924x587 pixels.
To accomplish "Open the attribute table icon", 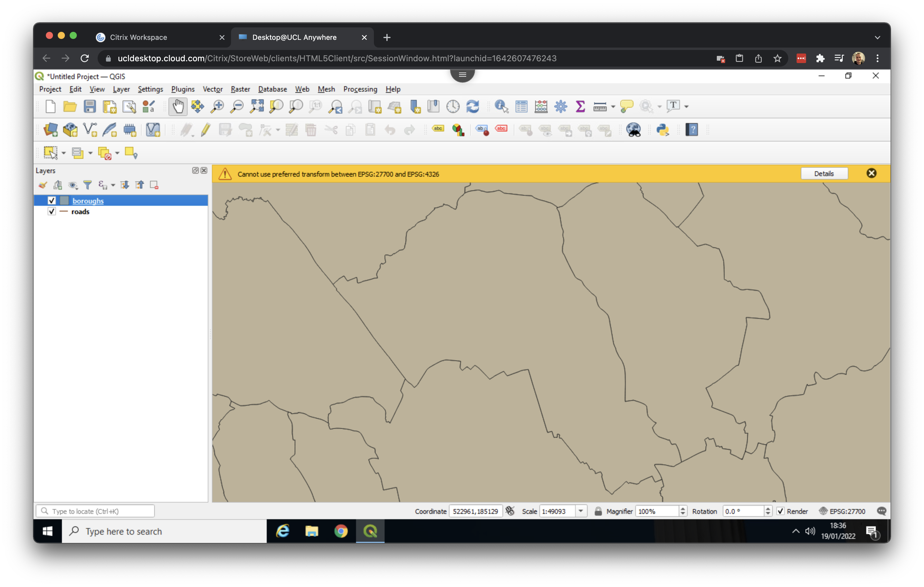I will [521, 106].
